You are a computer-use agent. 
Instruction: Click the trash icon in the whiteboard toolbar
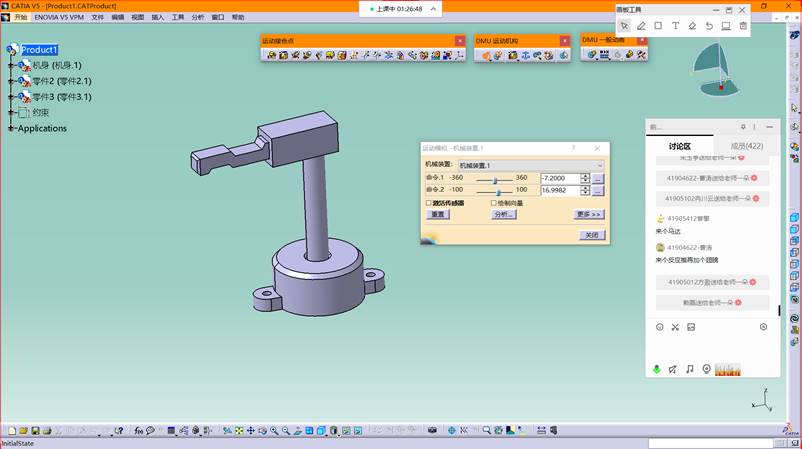click(x=743, y=26)
